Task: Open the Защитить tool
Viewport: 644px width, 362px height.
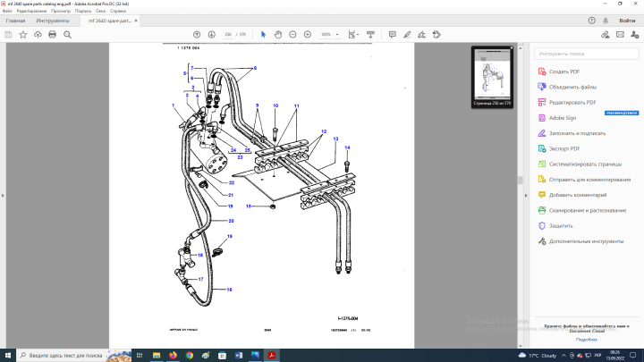Action: point(561,225)
